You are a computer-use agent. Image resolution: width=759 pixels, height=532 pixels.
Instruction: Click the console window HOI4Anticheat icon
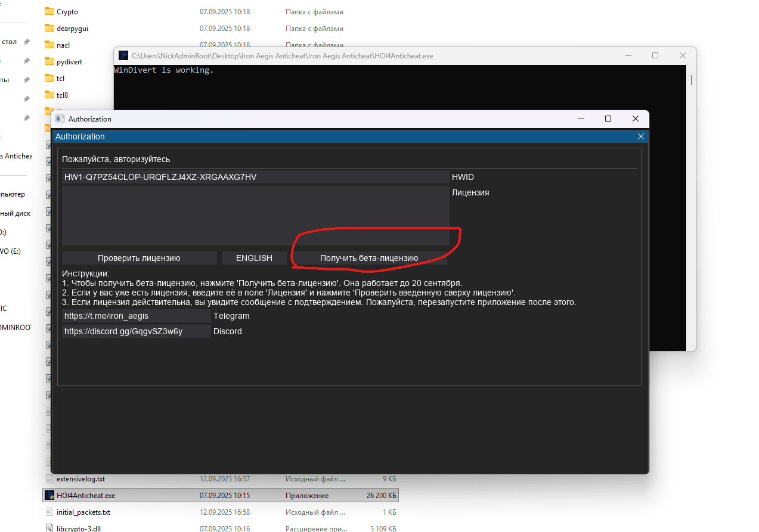click(x=123, y=55)
